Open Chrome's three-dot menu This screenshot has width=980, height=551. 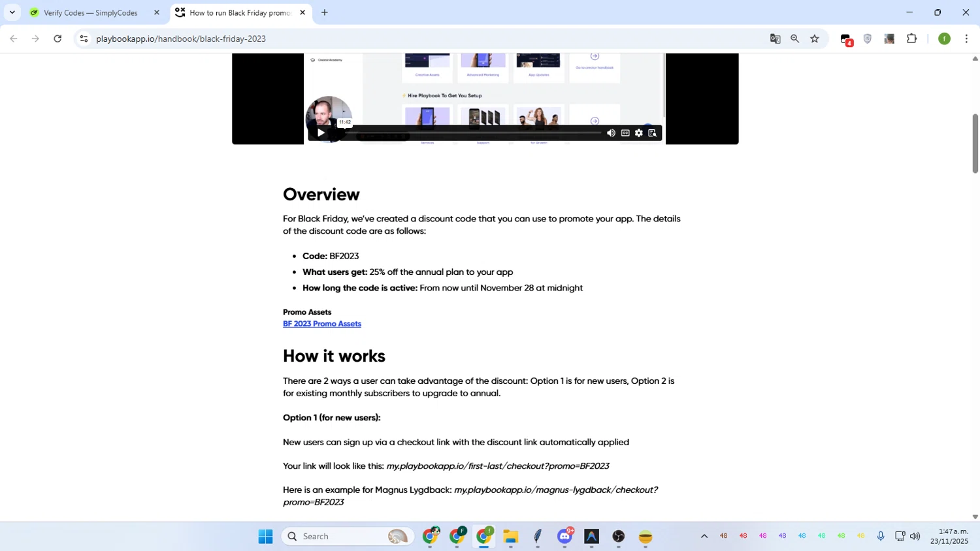tap(966, 39)
